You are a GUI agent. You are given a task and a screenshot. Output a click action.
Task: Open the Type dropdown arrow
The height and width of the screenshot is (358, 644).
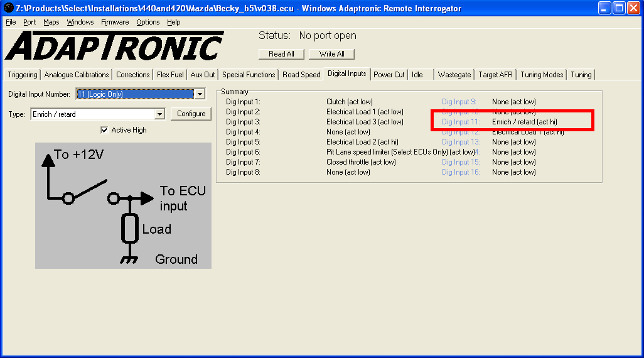coord(159,114)
